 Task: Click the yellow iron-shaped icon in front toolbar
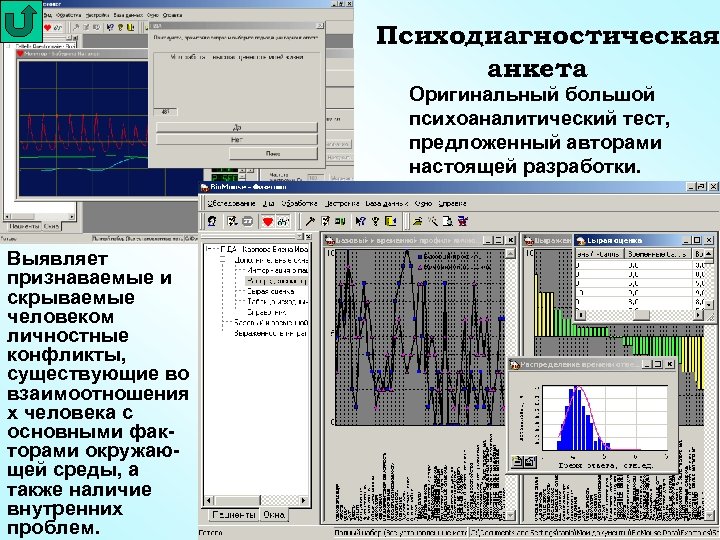pos(417,222)
